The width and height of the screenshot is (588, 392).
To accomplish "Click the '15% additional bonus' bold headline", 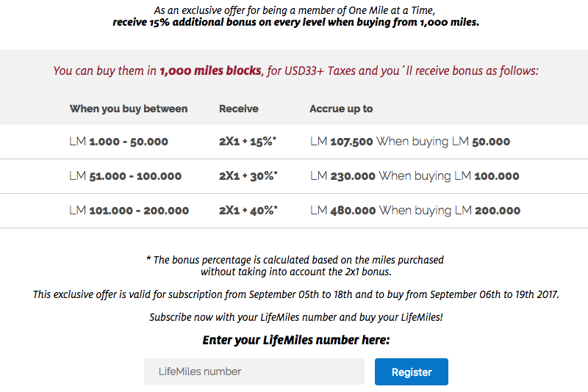I will [x=296, y=22].
